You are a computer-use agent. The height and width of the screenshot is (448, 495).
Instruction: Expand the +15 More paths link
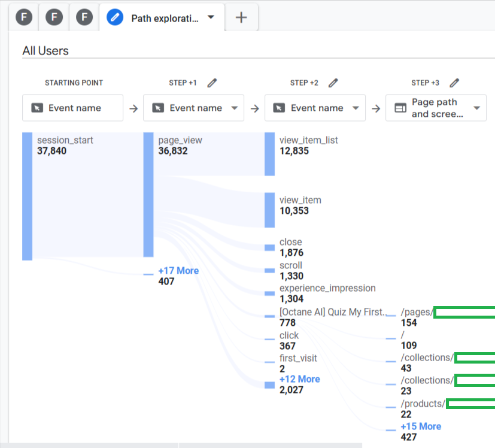pos(421,426)
